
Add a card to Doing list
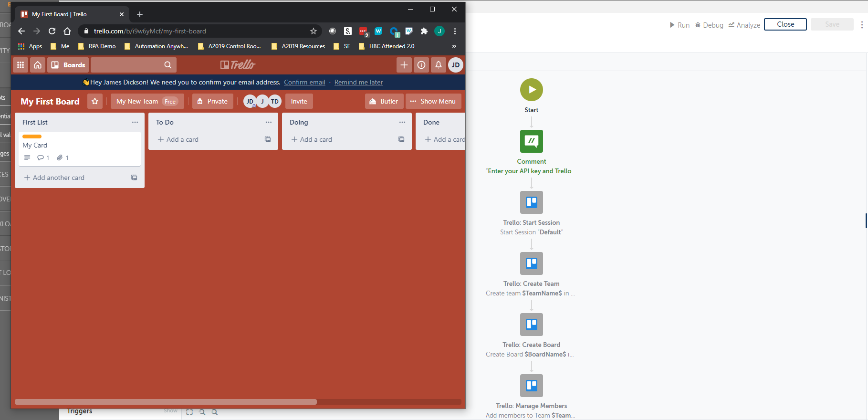tap(312, 139)
